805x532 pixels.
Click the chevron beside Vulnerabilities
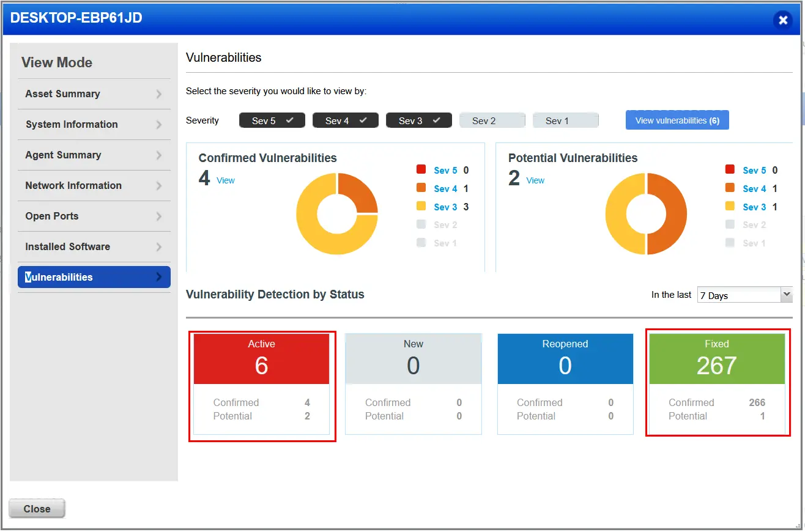pos(159,277)
